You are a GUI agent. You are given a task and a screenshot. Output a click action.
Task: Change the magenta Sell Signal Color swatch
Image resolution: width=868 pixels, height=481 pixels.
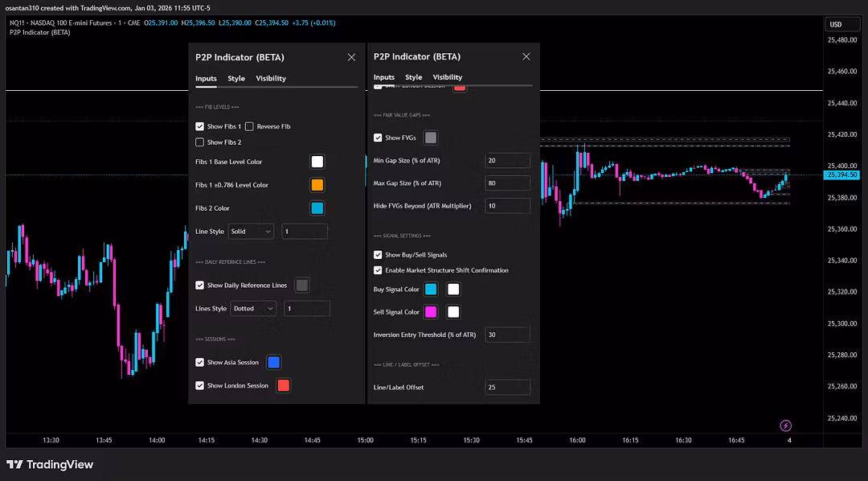(431, 312)
